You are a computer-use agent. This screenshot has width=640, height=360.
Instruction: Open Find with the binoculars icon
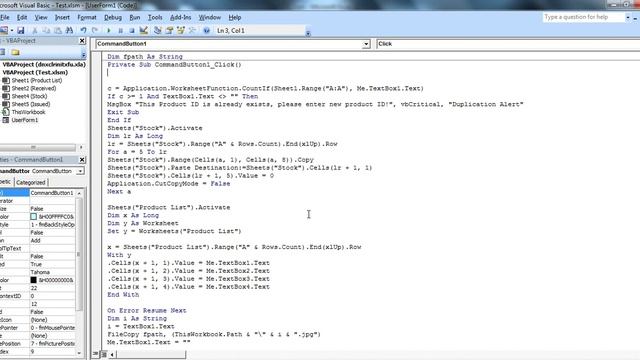[69, 30]
